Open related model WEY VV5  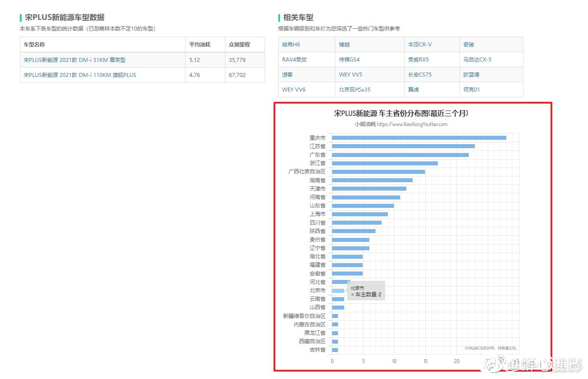[350, 75]
